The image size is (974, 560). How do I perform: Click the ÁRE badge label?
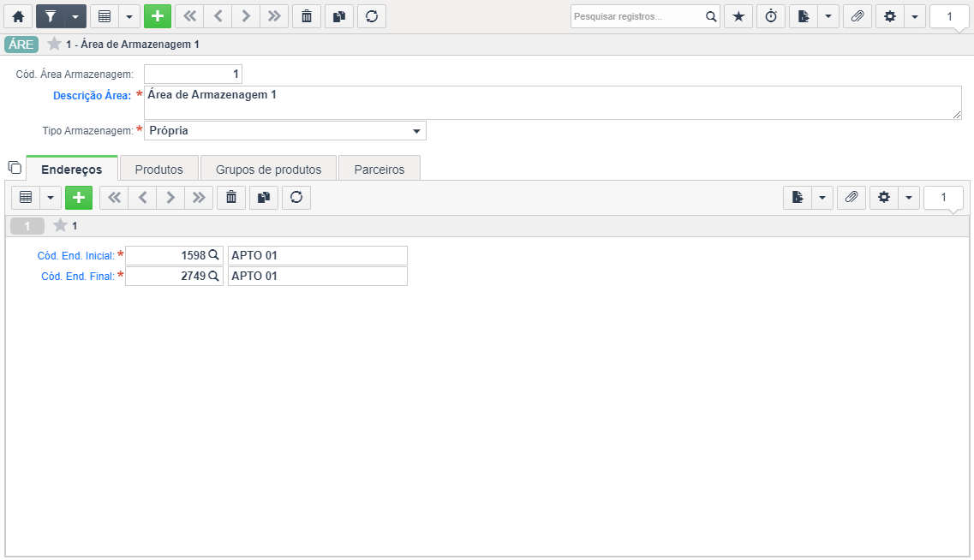(21, 44)
